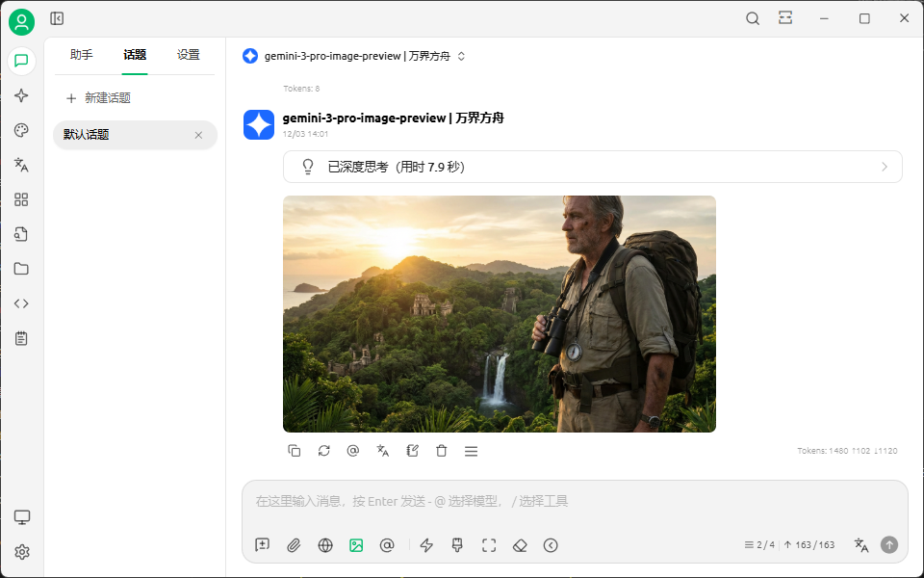
Task: Open the code tools icon in sidebar
Action: 21,303
